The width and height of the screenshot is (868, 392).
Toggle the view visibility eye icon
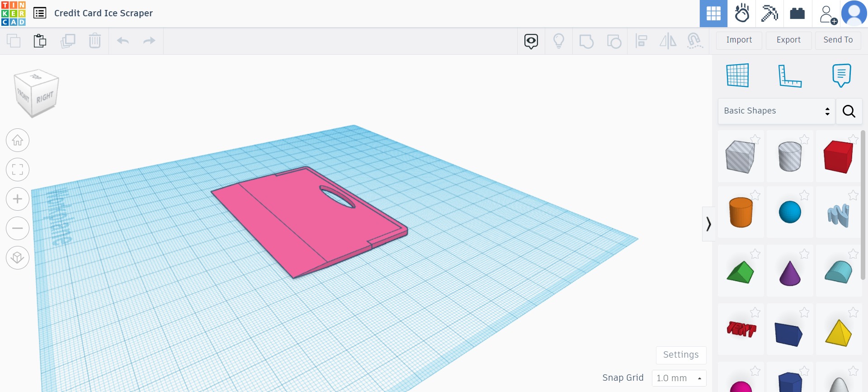[531, 41]
